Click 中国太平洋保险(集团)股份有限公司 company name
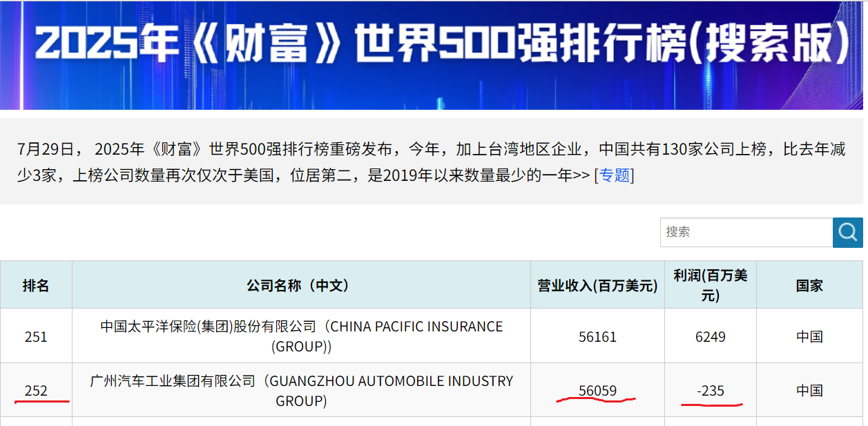This screenshot has height=426, width=868. (302, 336)
